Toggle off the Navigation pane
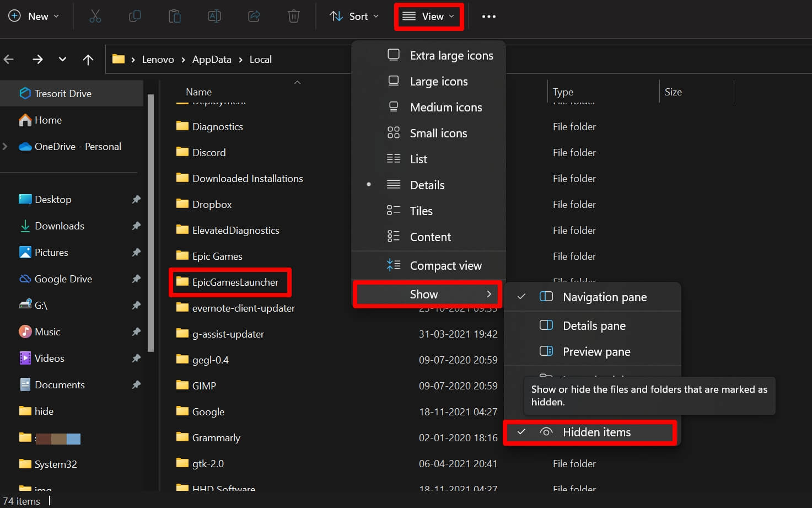This screenshot has width=812, height=508. click(605, 297)
